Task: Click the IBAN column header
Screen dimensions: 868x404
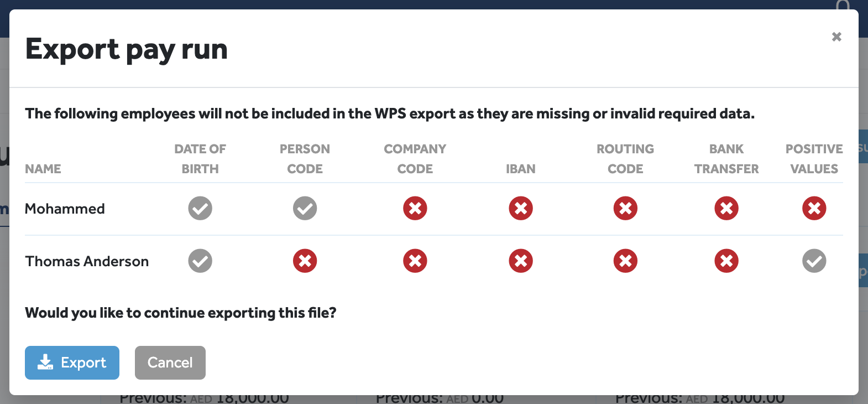Action: pyautogui.click(x=520, y=169)
